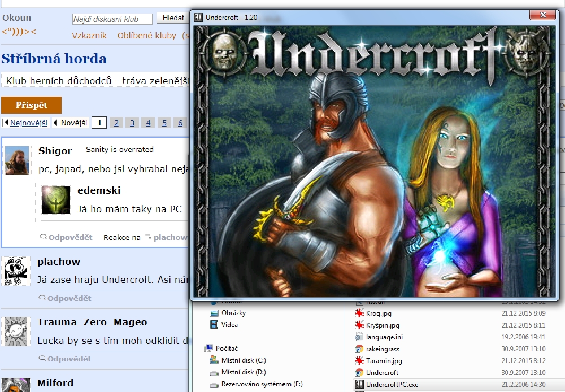Viewport: 565px width, 392px height.
Task: Go to page 6 of the discussion
Action: pyautogui.click(x=180, y=123)
